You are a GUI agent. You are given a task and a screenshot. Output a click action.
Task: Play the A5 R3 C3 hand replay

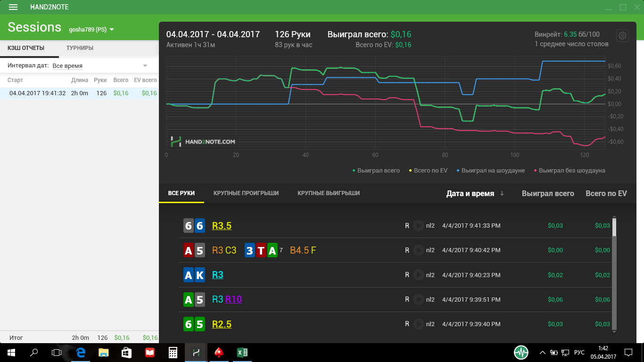pos(418,250)
